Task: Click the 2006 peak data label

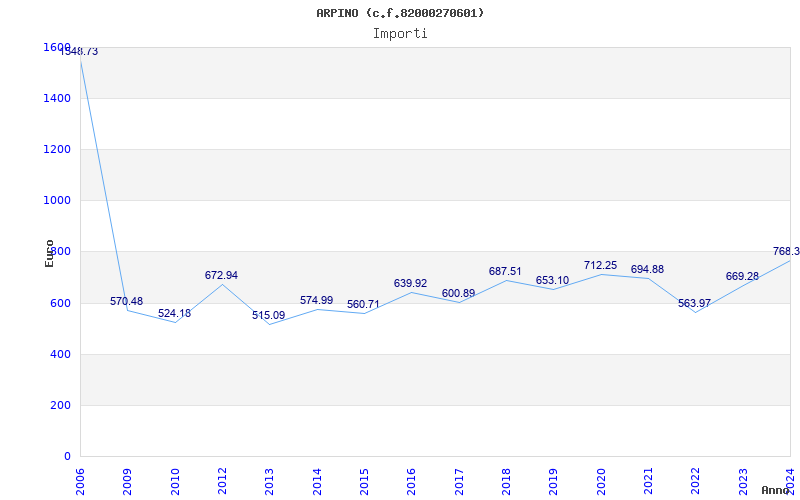Action: [x=79, y=51]
